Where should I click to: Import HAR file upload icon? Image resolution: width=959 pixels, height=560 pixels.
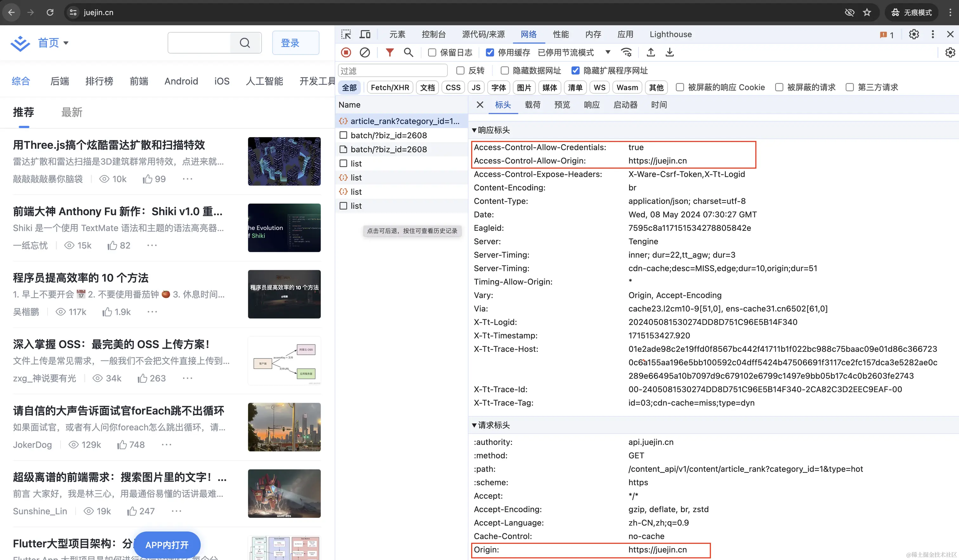[x=651, y=52]
